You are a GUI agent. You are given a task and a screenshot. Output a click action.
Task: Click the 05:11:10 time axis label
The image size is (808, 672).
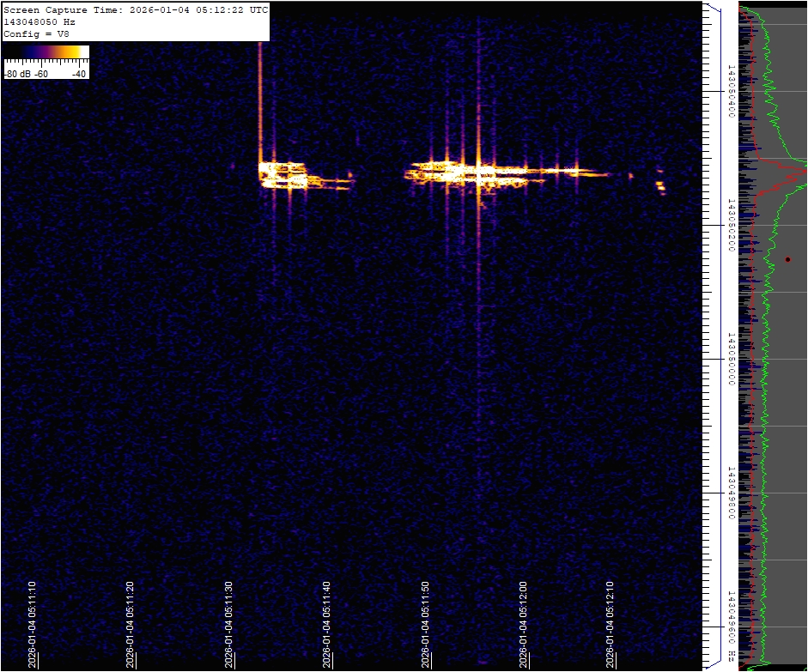(33, 624)
